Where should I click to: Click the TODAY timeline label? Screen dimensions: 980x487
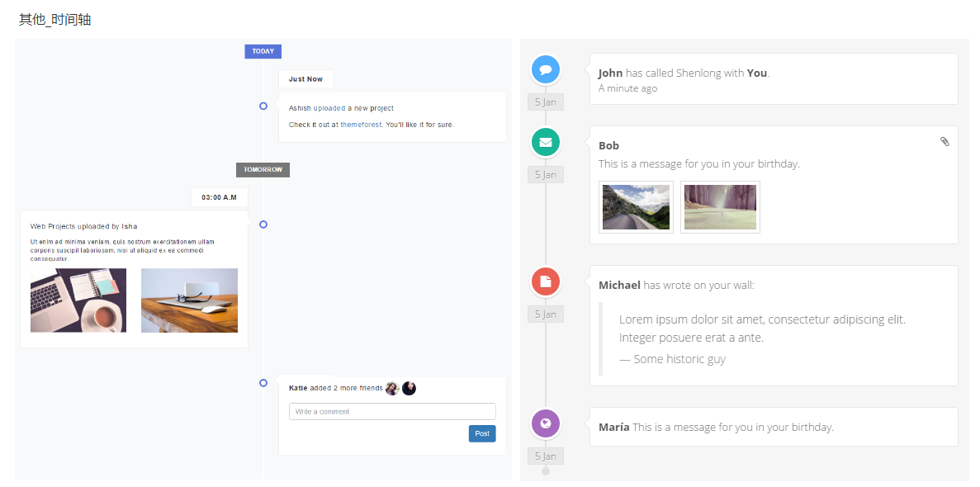(x=263, y=51)
